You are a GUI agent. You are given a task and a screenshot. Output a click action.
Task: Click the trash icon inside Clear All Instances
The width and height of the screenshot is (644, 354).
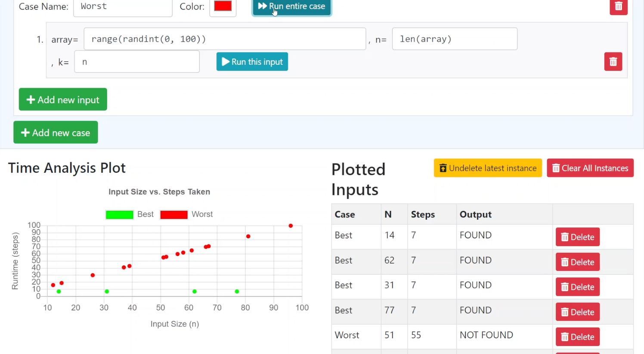tap(556, 168)
